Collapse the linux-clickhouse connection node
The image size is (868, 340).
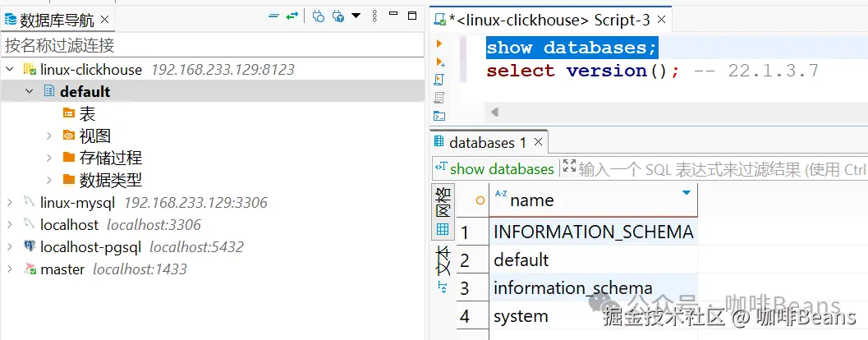[x=9, y=69]
